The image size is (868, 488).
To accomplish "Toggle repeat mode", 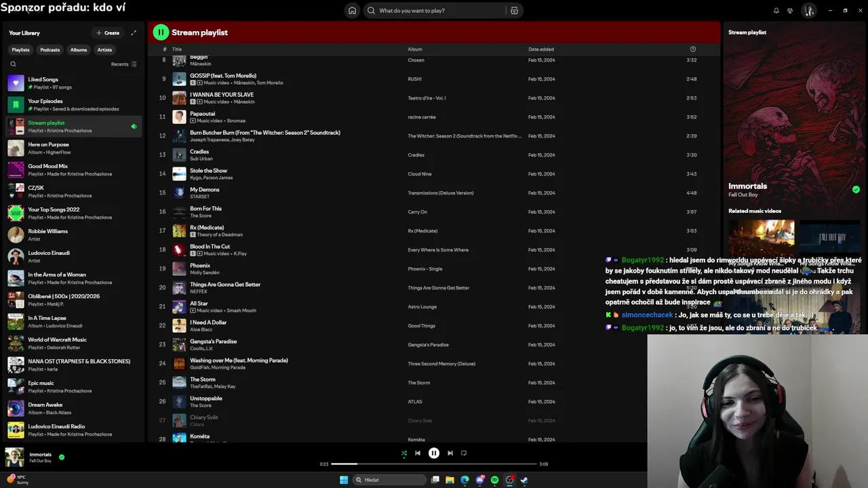I will pos(464,453).
